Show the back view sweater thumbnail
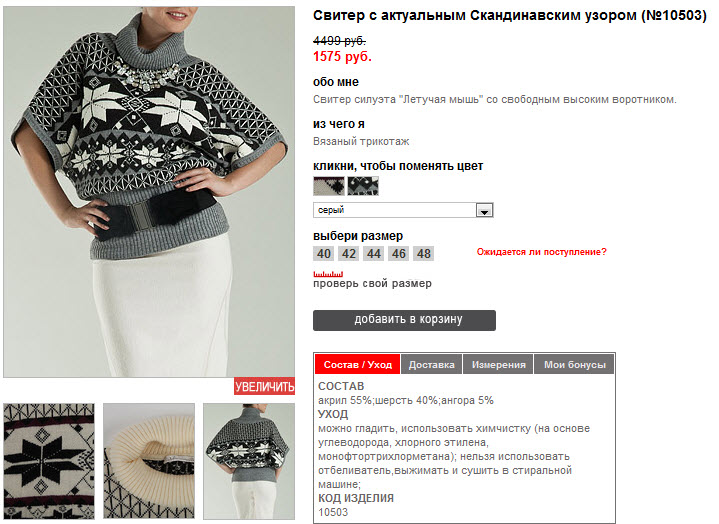Viewport: 719px width, 524px height. 249,461
